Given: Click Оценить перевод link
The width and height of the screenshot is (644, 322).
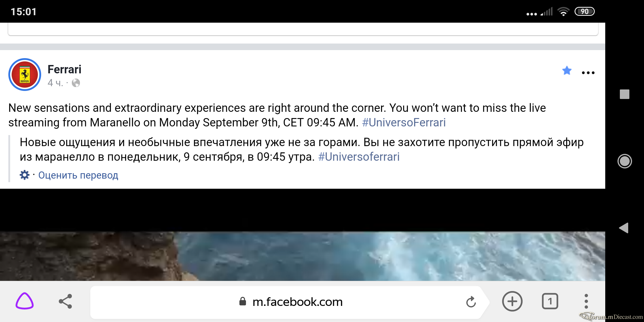Looking at the screenshot, I should point(78,175).
